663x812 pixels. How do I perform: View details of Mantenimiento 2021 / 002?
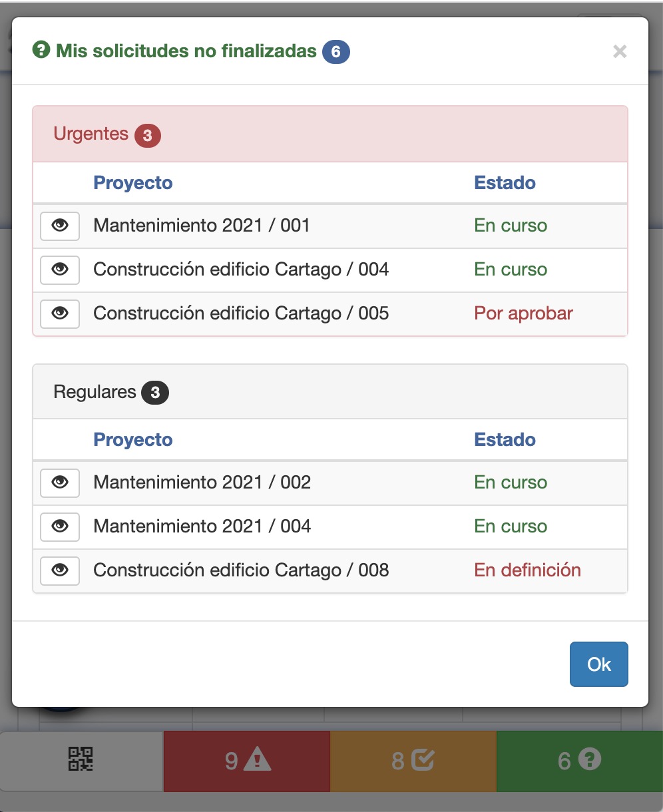pos(60,483)
